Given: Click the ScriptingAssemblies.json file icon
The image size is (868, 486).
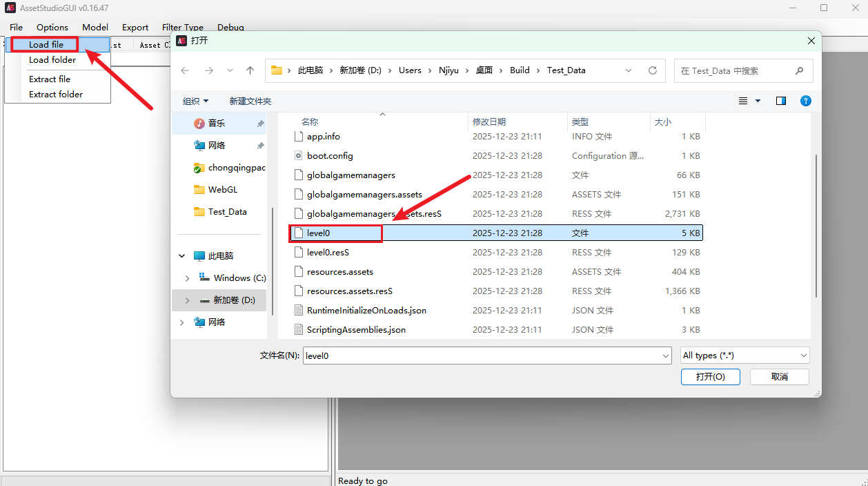Looking at the screenshot, I should coord(299,329).
